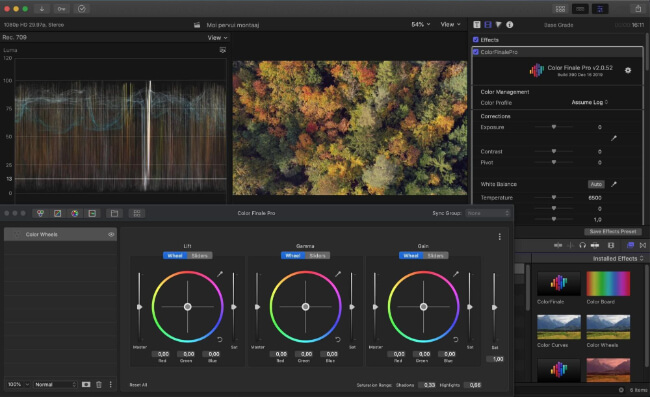Viewport: 650px width, 397px height.
Task: Open the video inspector film icon
Action: click(x=488, y=25)
